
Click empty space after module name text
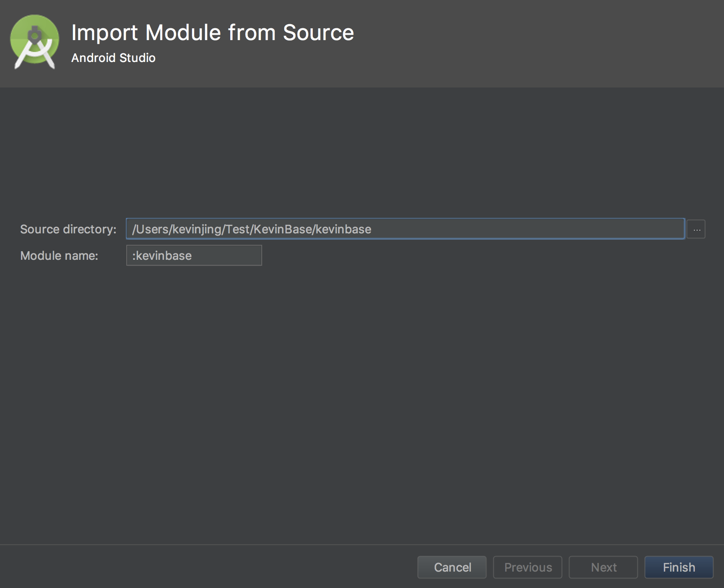point(228,256)
